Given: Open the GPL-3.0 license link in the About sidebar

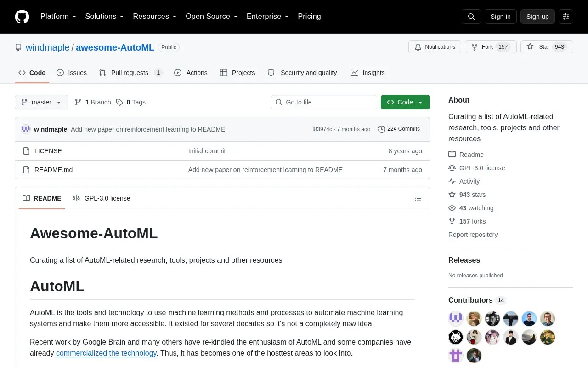Looking at the screenshot, I should (x=476, y=168).
